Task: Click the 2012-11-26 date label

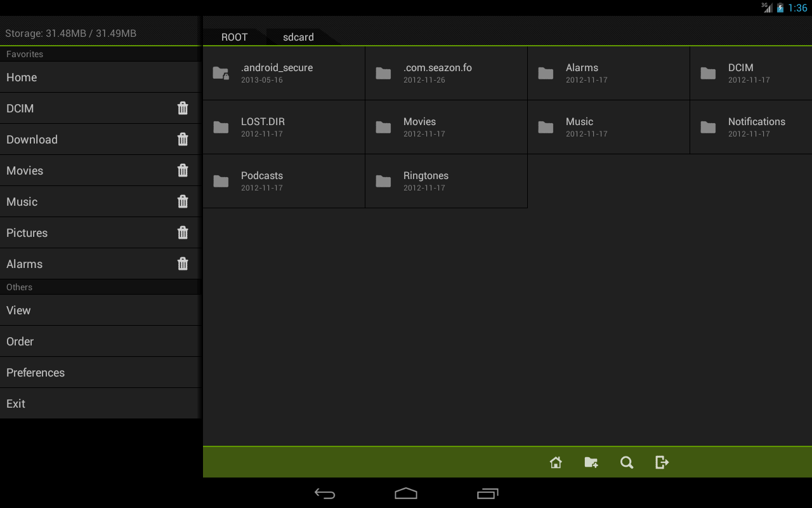Action: coord(424,80)
